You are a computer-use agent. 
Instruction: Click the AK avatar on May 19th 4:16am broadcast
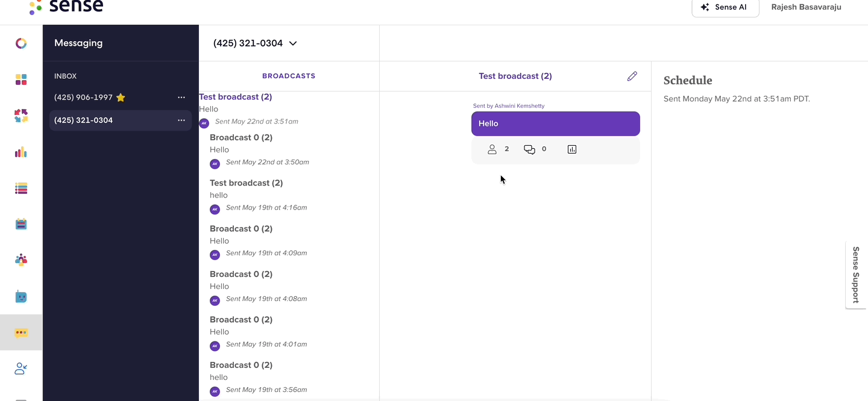click(x=215, y=210)
